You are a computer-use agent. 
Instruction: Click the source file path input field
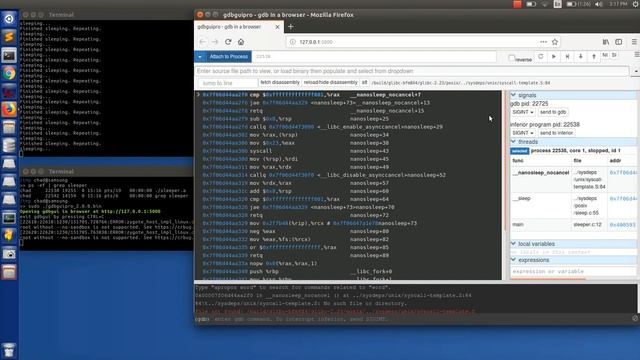click(412, 71)
